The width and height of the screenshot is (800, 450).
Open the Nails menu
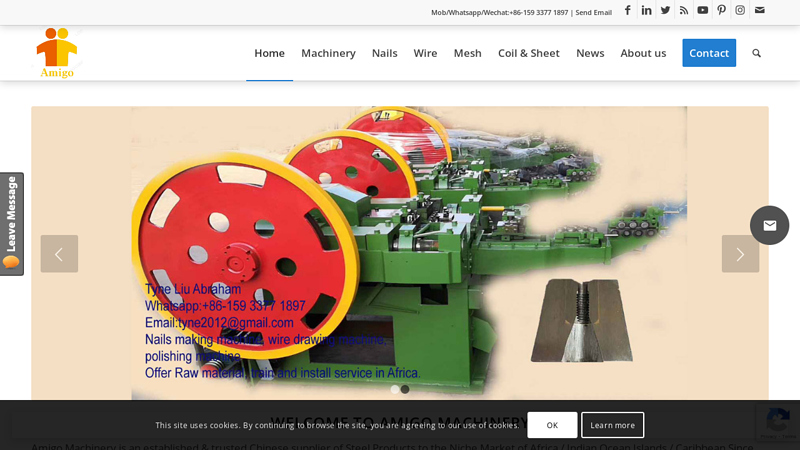385,53
